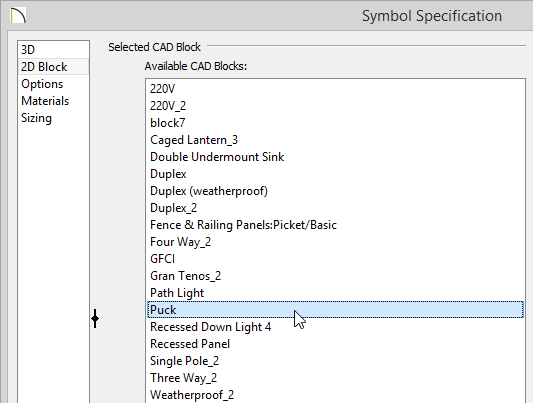Open the 3D panel

coord(53,50)
